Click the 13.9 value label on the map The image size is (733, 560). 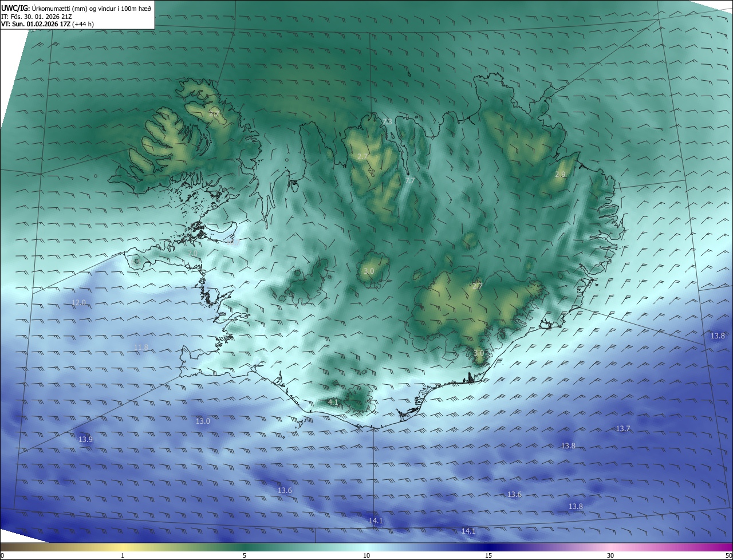(x=85, y=439)
